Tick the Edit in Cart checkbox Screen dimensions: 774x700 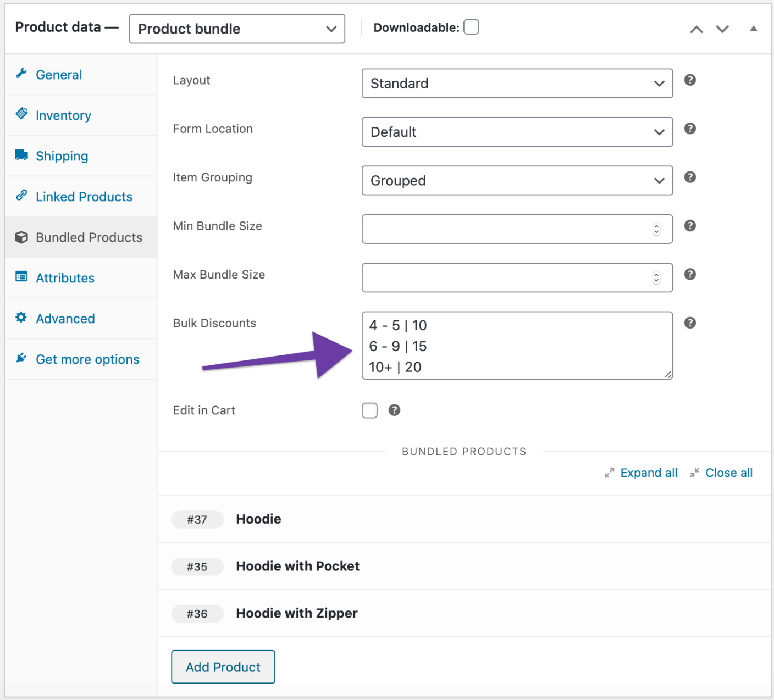[369, 410]
